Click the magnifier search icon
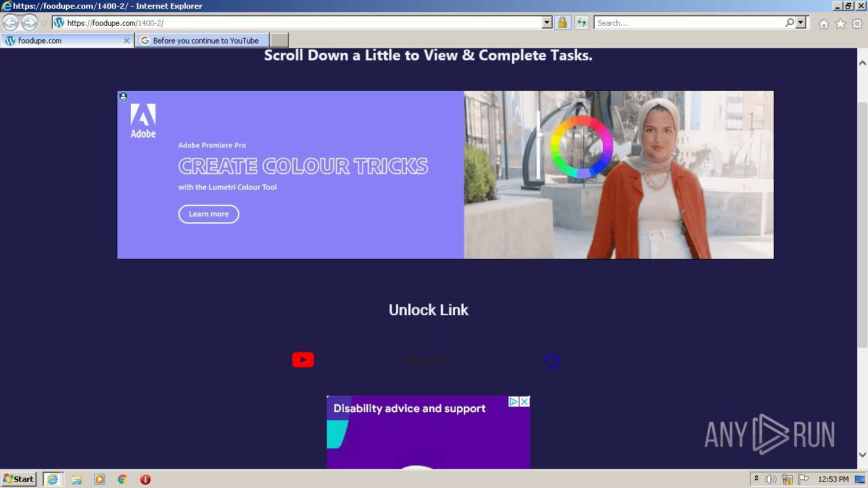This screenshot has width=868, height=488. pyautogui.click(x=789, y=22)
